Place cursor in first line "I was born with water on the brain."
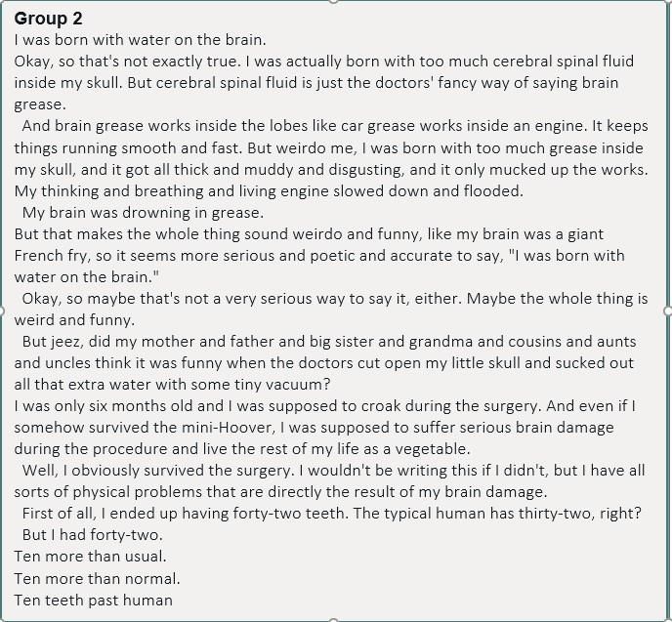 click(140, 40)
